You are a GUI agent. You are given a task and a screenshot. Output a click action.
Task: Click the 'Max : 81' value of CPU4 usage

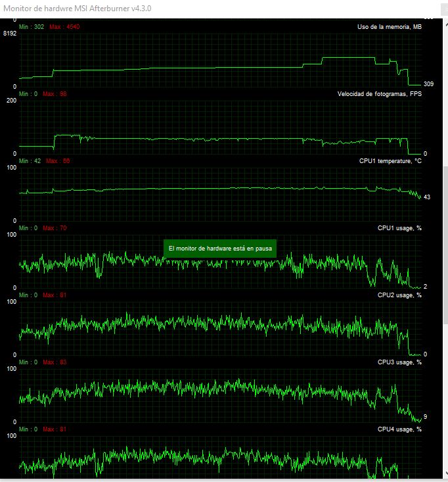tap(55, 429)
